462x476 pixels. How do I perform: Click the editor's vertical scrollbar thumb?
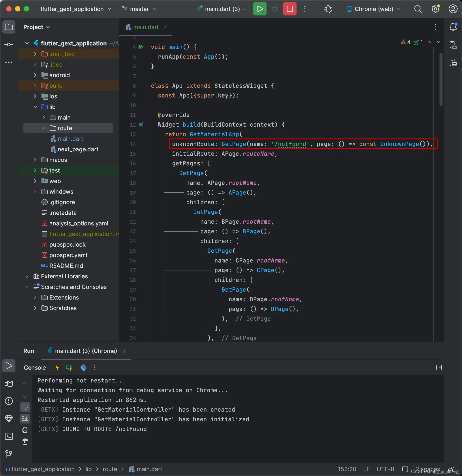click(x=441, y=80)
